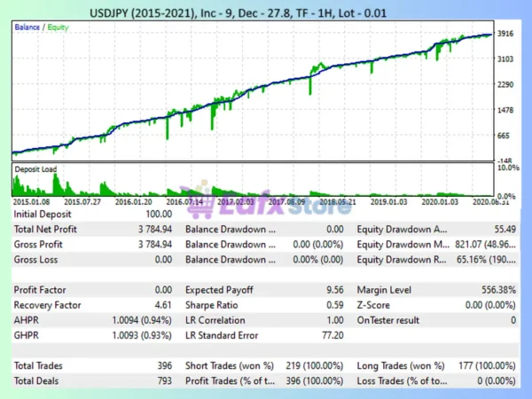Viewport: 532px width, 399px height.
Task: Click the 10.0% deposit load axis label
Action: tap(508, 168)
